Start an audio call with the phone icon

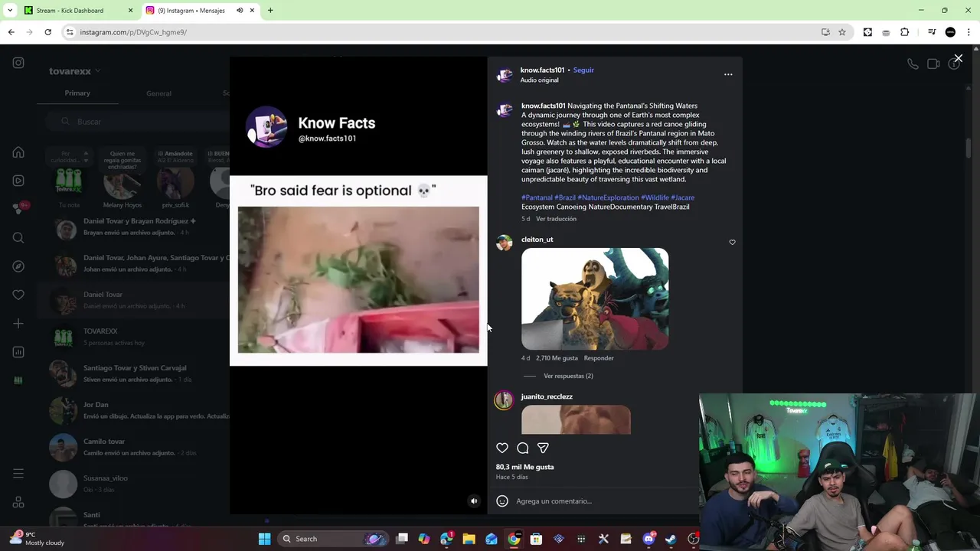[913, 64]
